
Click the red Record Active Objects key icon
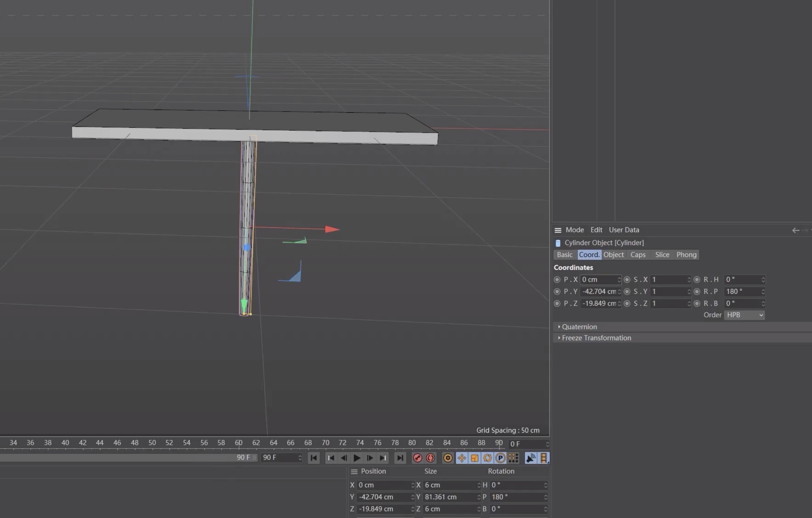(417, 458)
